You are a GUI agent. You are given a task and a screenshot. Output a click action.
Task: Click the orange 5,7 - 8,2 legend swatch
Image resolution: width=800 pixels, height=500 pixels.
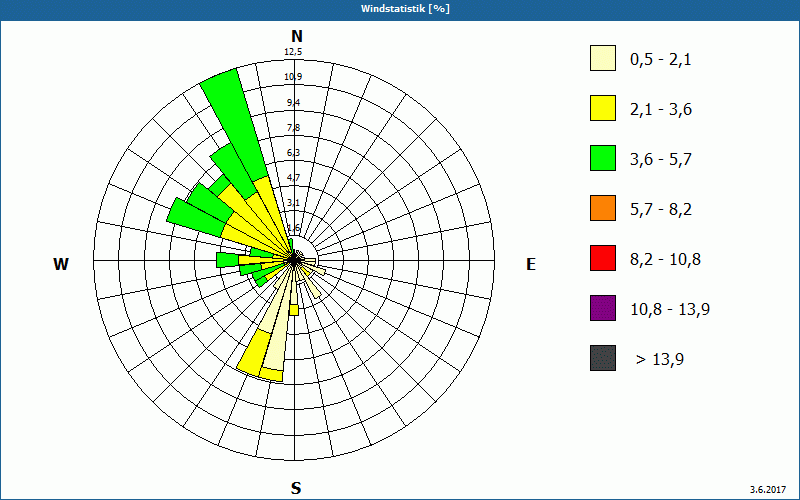(x=603, y=208)
